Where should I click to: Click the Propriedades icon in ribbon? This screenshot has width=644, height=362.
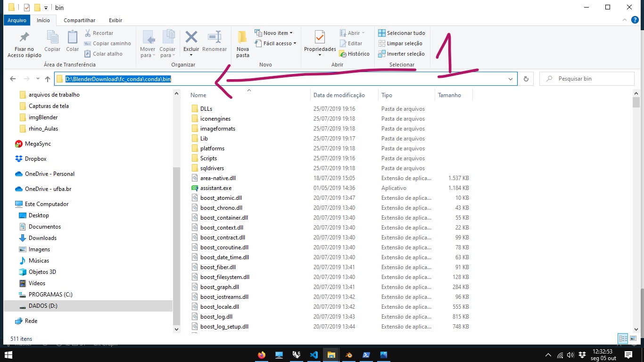coord(320,38)
